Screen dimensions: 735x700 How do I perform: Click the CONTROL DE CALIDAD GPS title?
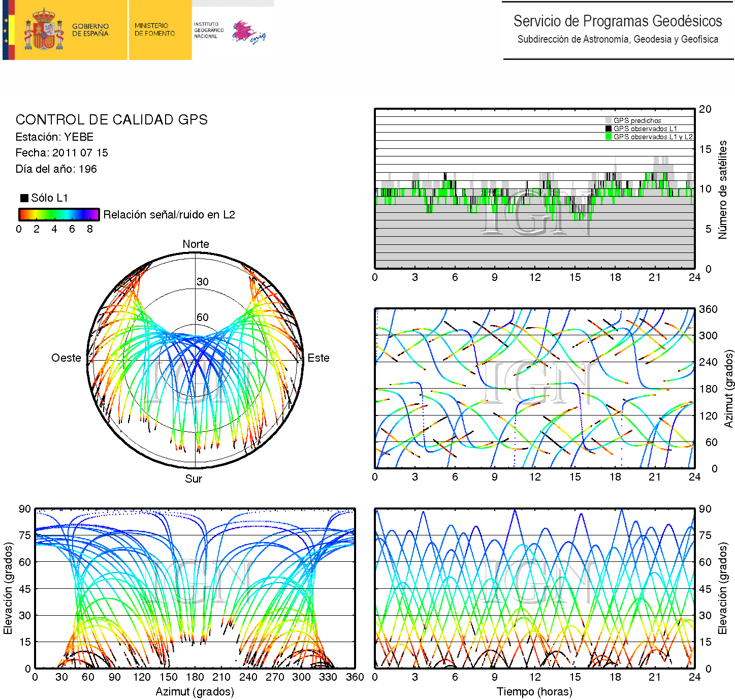(111, 120)
